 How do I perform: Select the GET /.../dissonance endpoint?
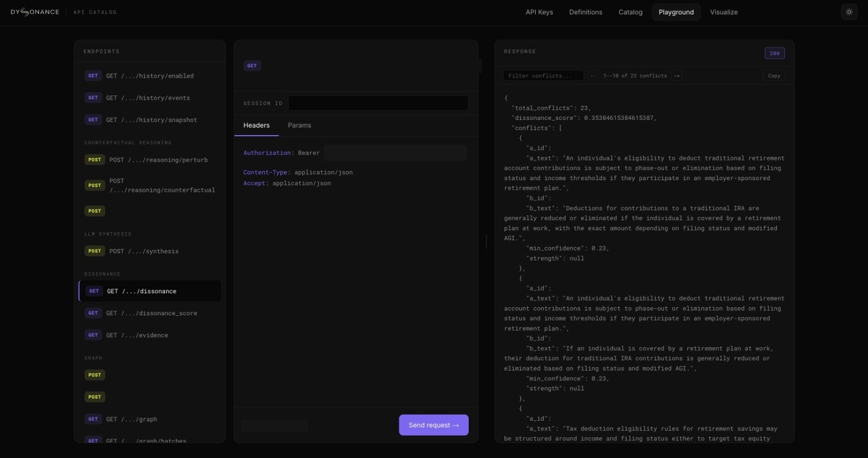click(x=150, y=291)
